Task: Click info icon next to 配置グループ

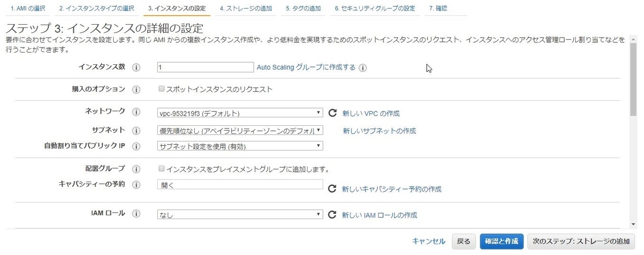Action: pyautogui.click(x=136, y=169)
